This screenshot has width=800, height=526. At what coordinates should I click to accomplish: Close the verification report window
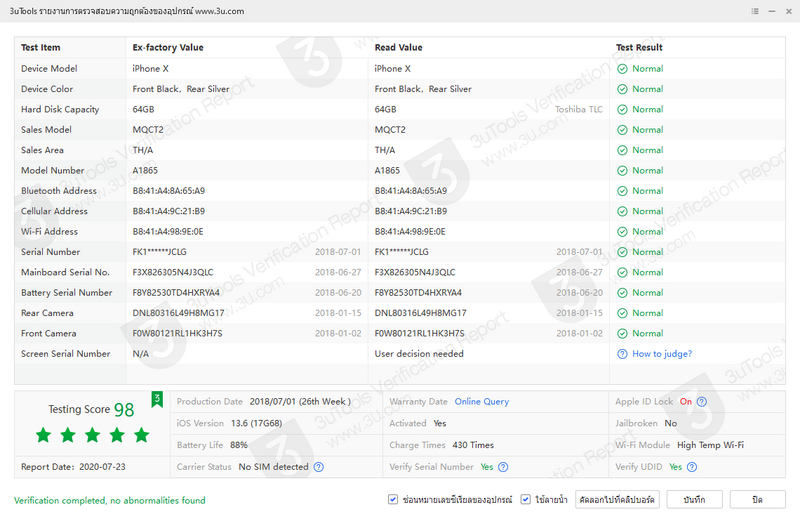tap(789, 11)
